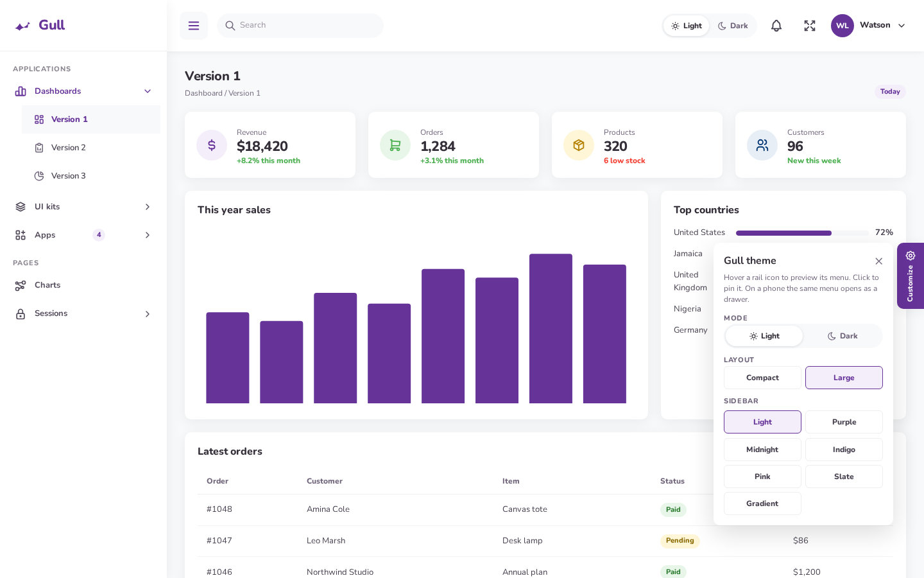The height and width of the screenshot is (578, 924).
Task: Open Version 3 dashboard
Action: tap(91, 176)
